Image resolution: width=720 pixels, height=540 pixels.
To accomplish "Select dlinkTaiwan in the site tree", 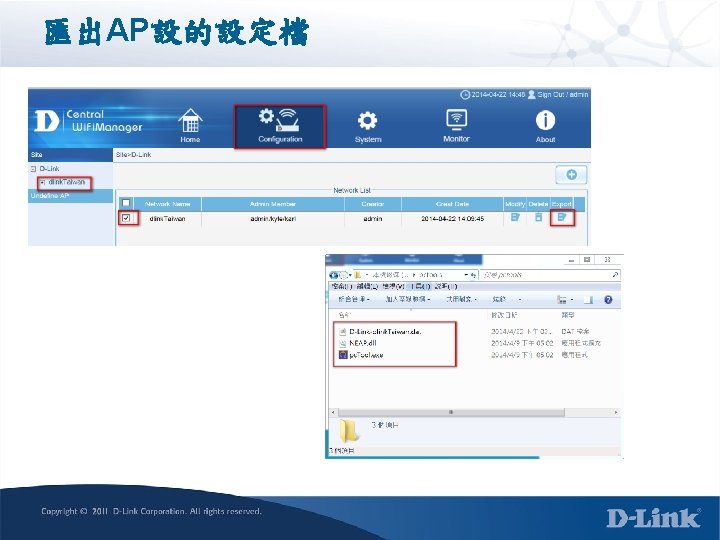I will [67, 182].
